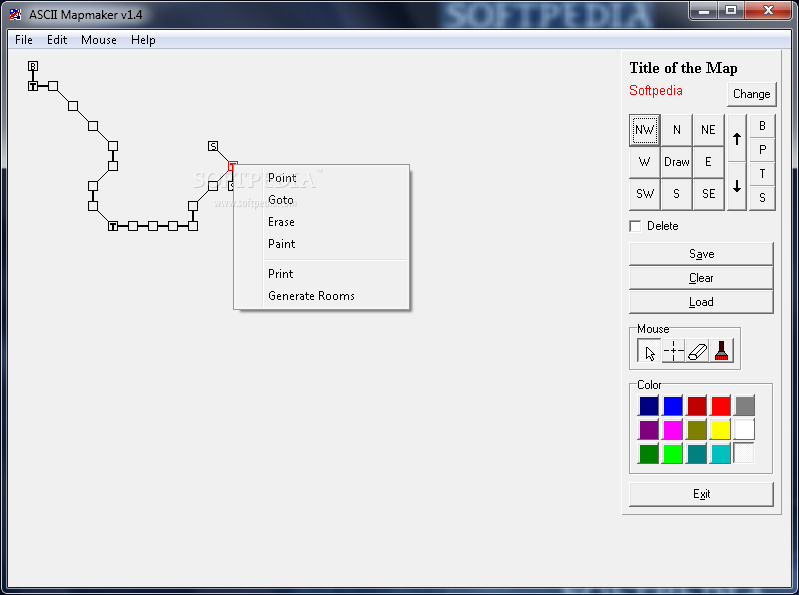Click the SE direction button
Screen dimensions: 799x595
pos(708,194)
